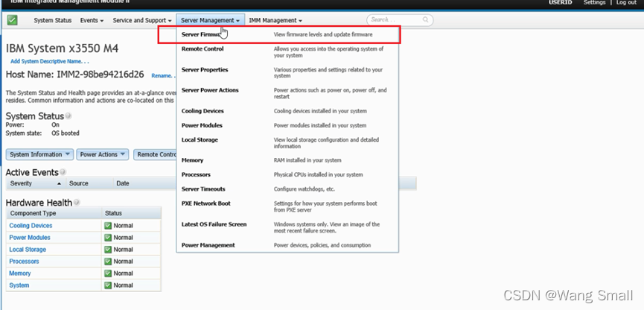Collapse the Server Management dropdown
The height and width of the screenshot is (310, 644).
click(210, 20)
